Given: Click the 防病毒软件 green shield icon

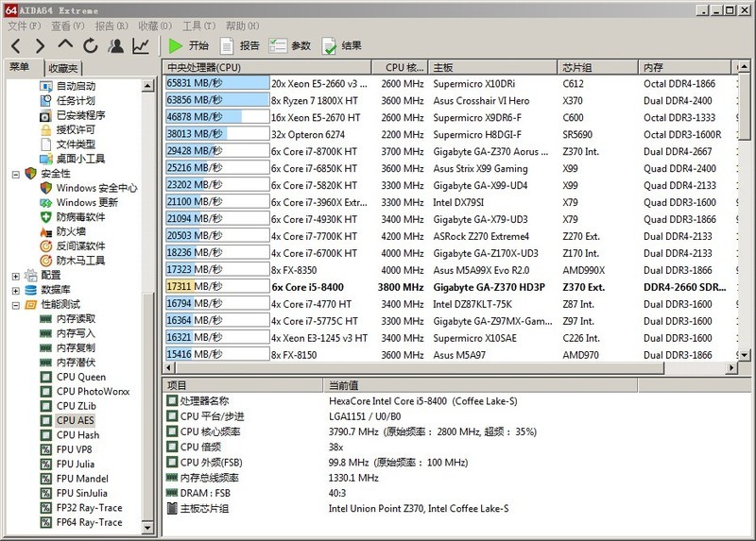Looking at the screenshot, I should pos(45,217).
